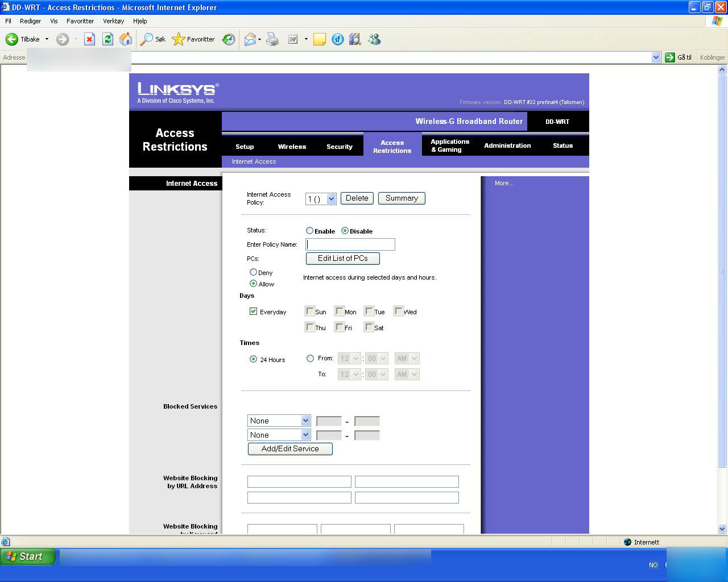This screenshot has width=728, height=582.
Task: Open the To AM/PM dropdown
Action: (x=407, y=375)
